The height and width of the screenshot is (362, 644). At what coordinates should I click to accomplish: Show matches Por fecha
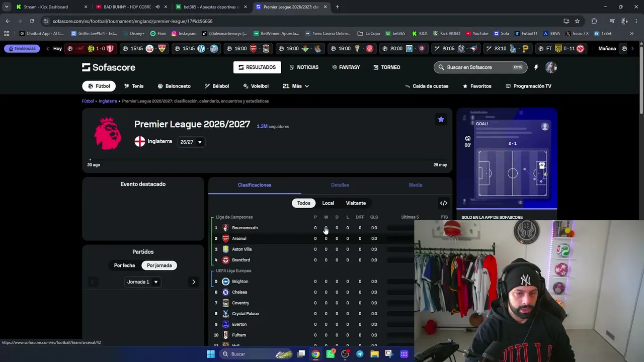pos(124,265)
